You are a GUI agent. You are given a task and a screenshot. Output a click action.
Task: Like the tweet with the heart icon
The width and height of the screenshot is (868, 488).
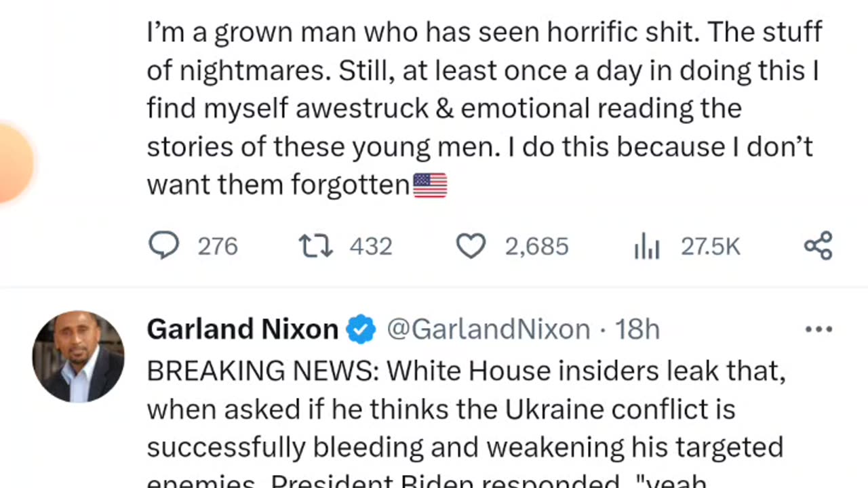(x=470, y=246)
